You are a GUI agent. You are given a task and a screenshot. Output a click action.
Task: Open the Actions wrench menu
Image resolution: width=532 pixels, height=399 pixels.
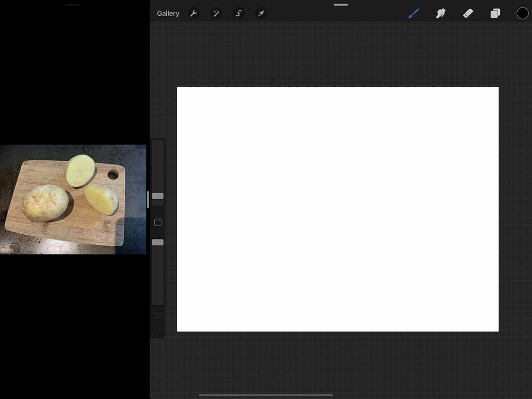click(x=193, y=13)
